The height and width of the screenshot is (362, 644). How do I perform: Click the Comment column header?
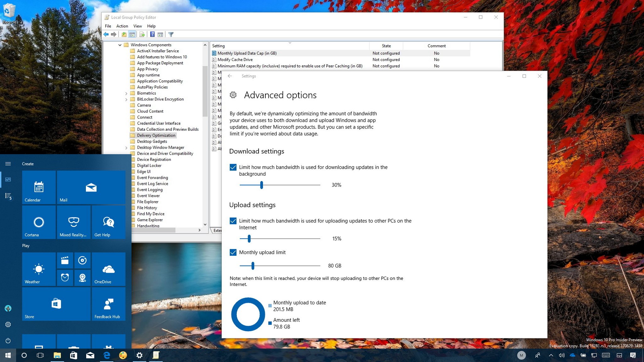(x=436, y=46)
